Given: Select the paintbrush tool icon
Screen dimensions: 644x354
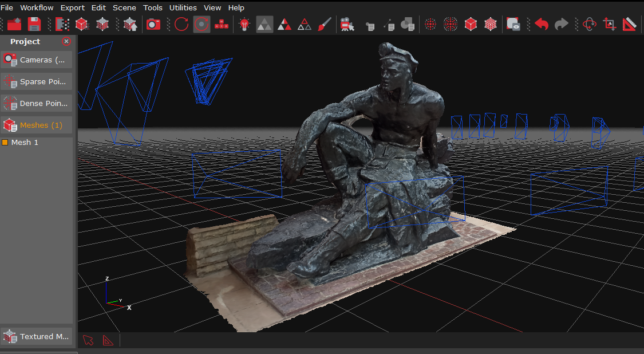Looking at the screenshot, I should pos(325,24).
